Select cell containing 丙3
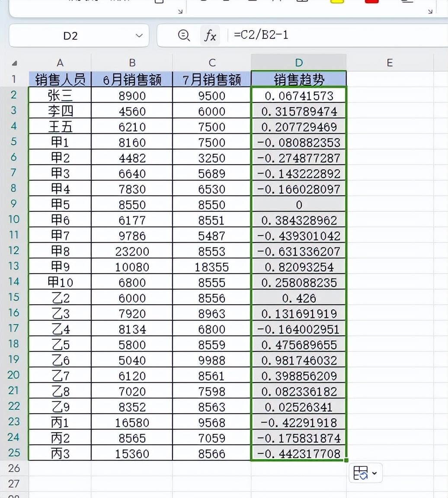Viewport: 448px width, 498px height. click(x=60, y=453)
